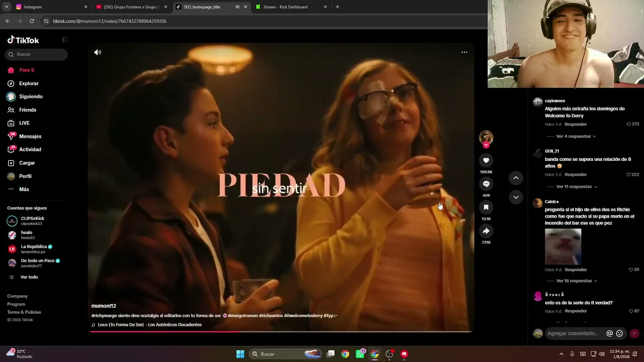Like the 'esto es de la serie' comment
Image resolution: width=644 pixels, height=362 pixels.
click(630, 311)
